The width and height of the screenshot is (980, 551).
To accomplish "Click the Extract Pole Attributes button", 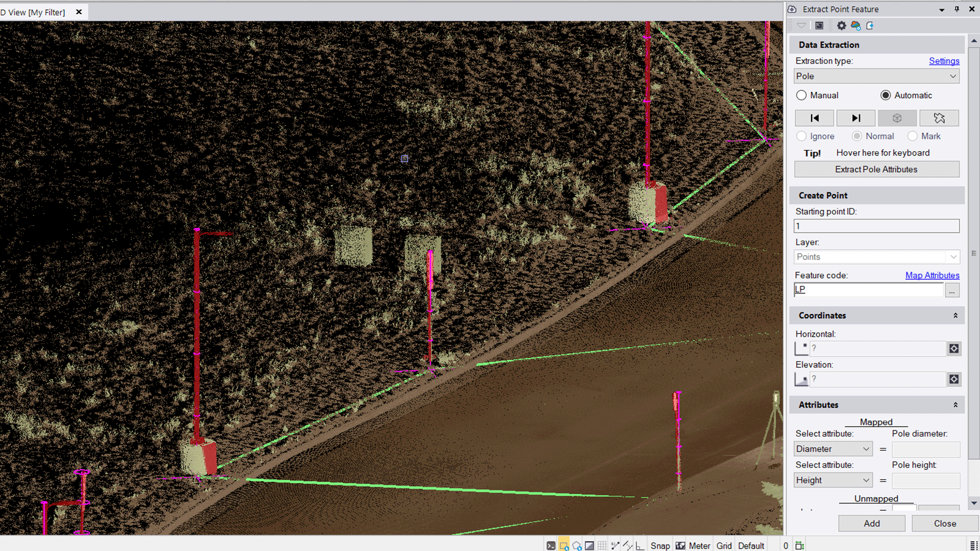I will pos(876,170).
